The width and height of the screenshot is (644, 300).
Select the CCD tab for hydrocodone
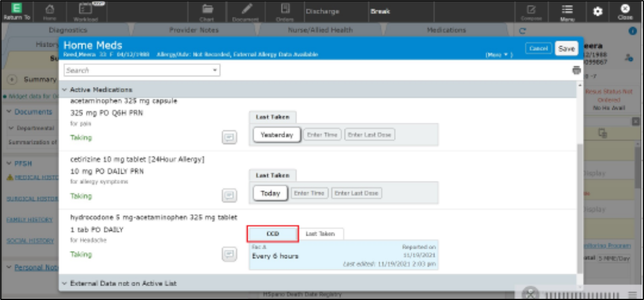click(x=273, y=234)
